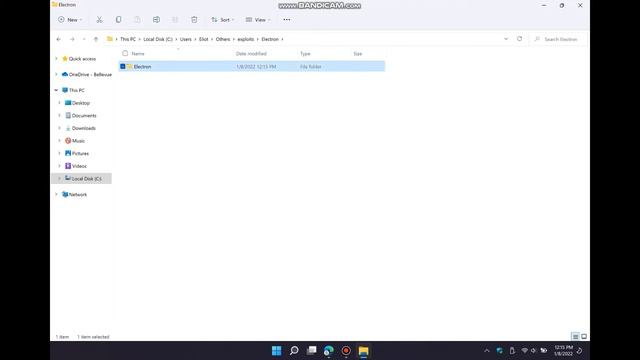This screenshot has width=640, height=360.
Task: Open Desktop in navigation pane
Action: (x=81, y=103)
